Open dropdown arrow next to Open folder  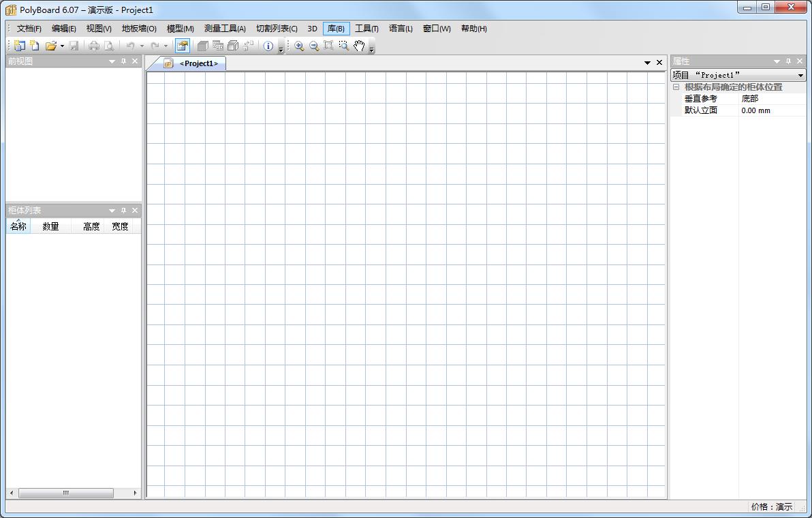click(62, 46)
